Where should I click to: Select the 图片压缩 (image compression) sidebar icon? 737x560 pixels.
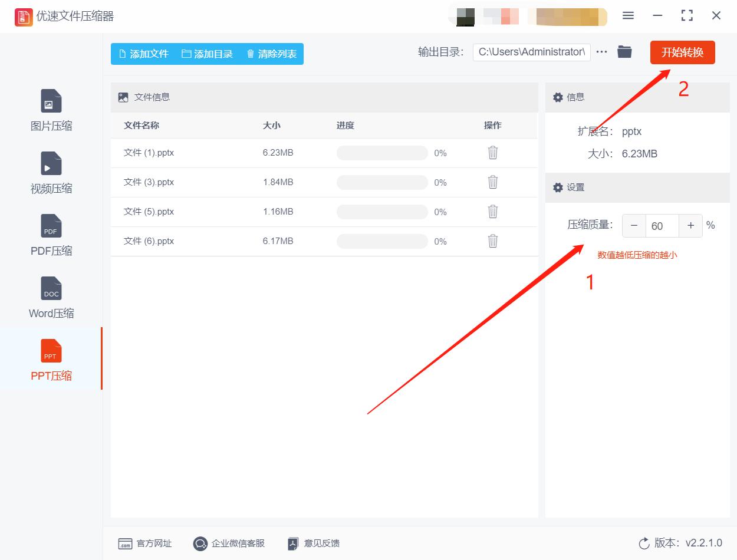click(x=51, y=110)
